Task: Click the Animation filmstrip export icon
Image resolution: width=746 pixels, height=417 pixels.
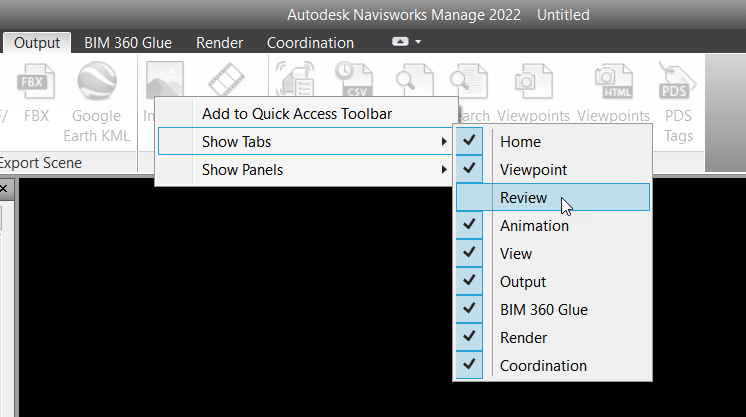Action: 226,79
